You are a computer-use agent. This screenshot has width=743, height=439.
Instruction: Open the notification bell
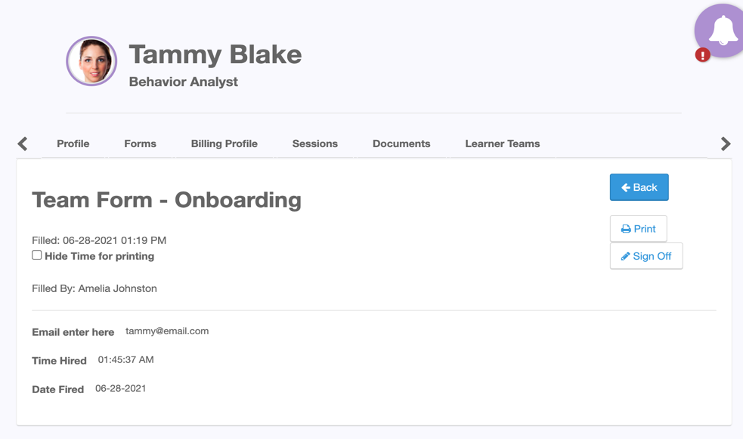(x=722, y=30)
